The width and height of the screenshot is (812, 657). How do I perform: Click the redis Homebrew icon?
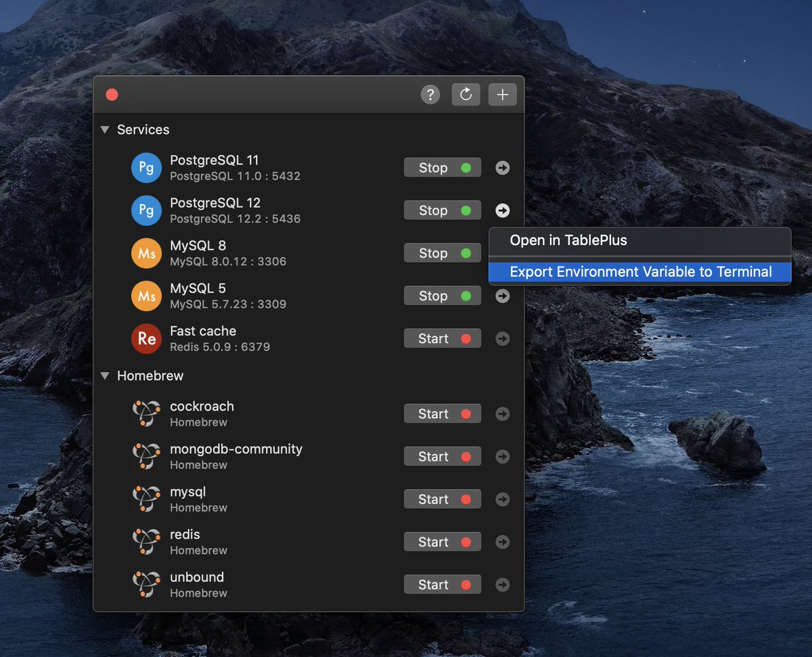click(x=146, y=541)
